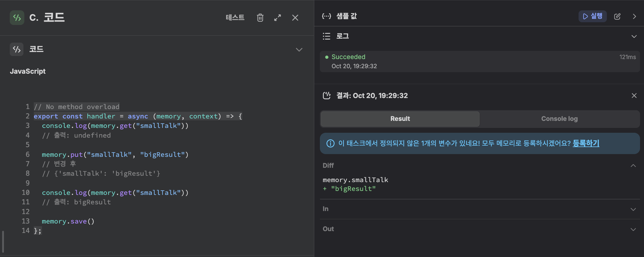Collapse the Diff section
This screenshot has width=644, height=257.
click(x=633, y=166)
